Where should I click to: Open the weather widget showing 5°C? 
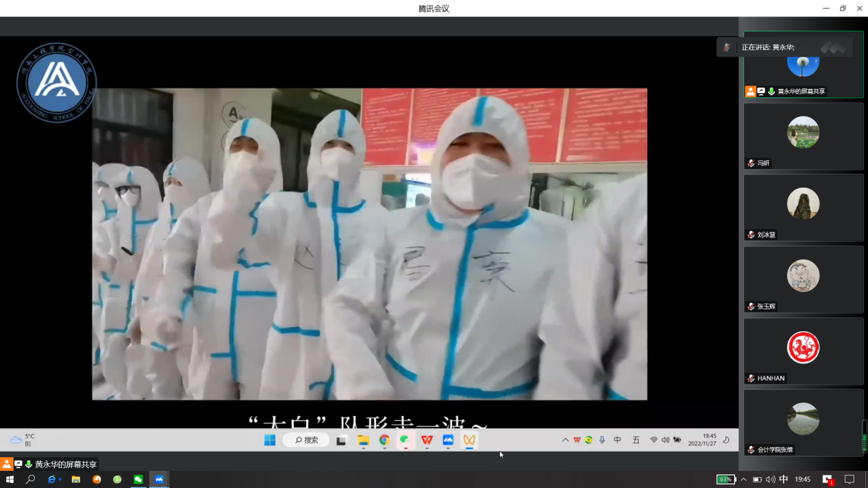22,440
